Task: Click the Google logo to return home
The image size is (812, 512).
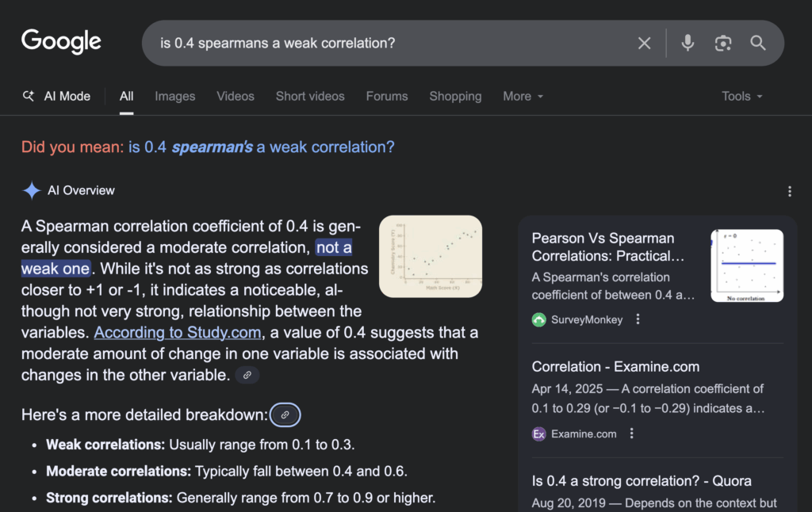Action: 61,41
